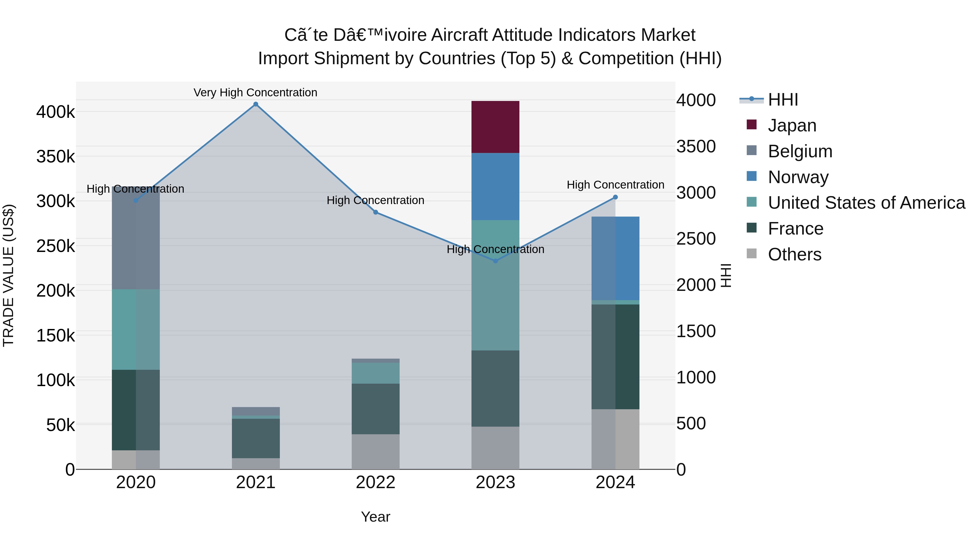This screenshot has width=980, height=551.
Task: Click the 'Year' x-axis label
Action: tap(375, 517)
